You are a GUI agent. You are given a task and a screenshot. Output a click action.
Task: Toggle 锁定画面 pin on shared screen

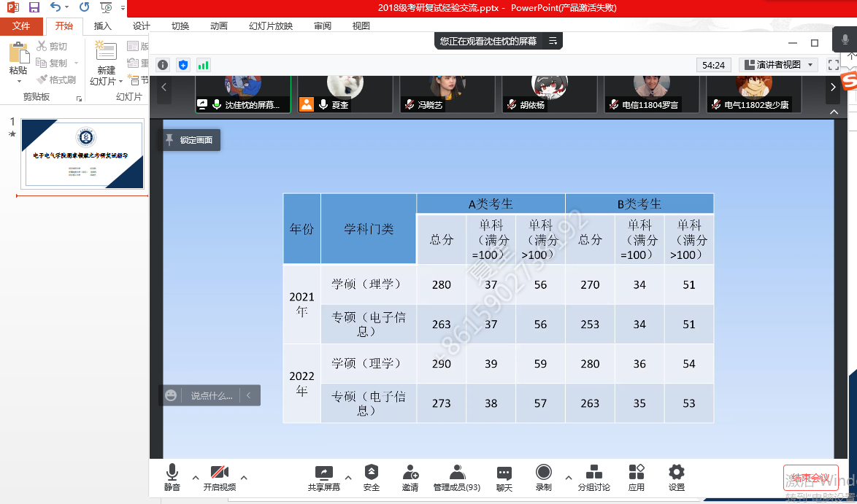pos(189,140)
